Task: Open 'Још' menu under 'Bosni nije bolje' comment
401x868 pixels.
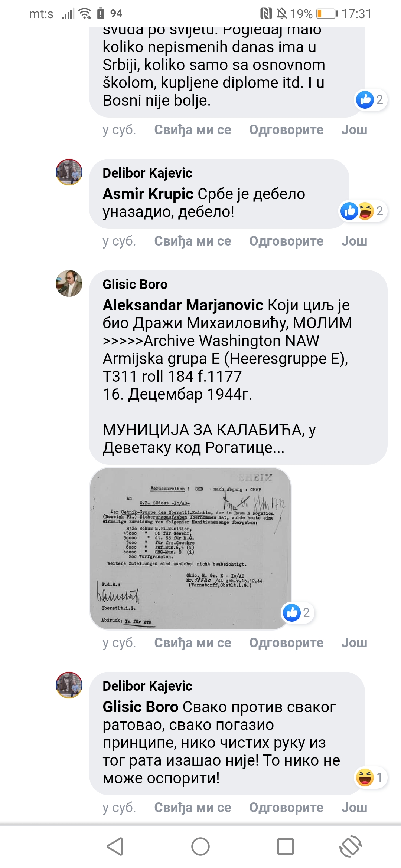Action: pyautogui.click(x=354, y=129)
